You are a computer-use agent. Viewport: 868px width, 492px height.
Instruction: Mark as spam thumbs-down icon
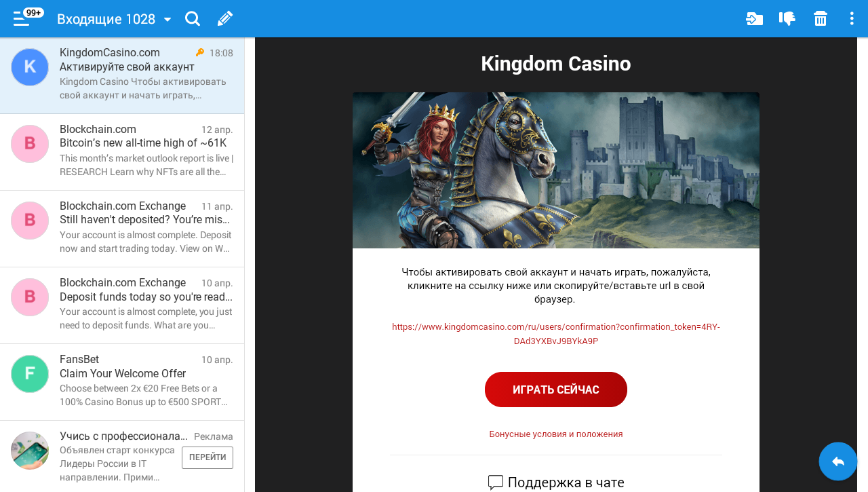tap(787, 18)
